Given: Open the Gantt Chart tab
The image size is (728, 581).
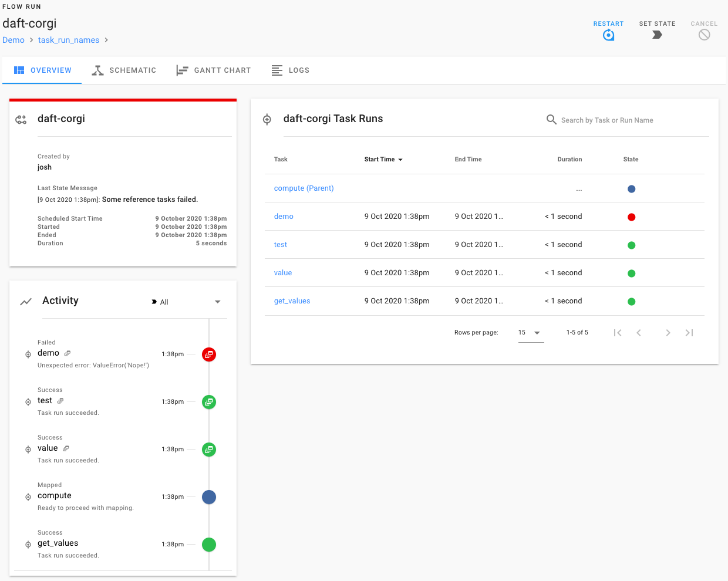Looking at the screenshot, I should [214, 70].
